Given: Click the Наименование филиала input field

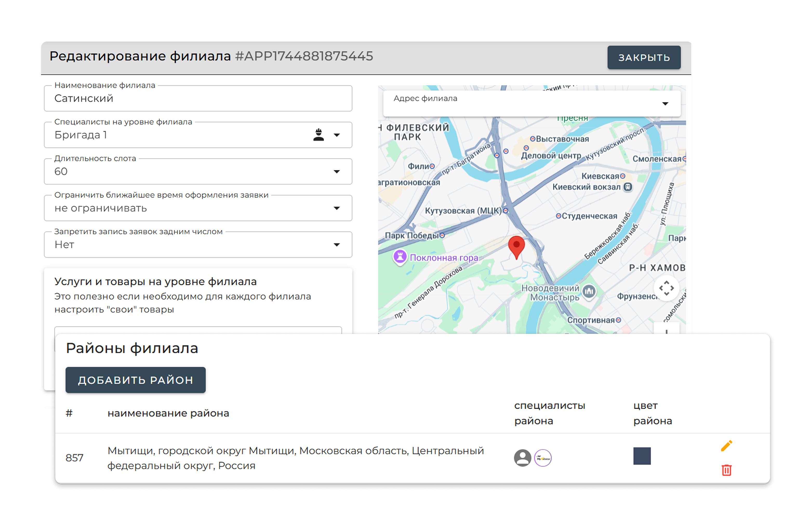Looking at the screenshot, I should coord(197,98).
